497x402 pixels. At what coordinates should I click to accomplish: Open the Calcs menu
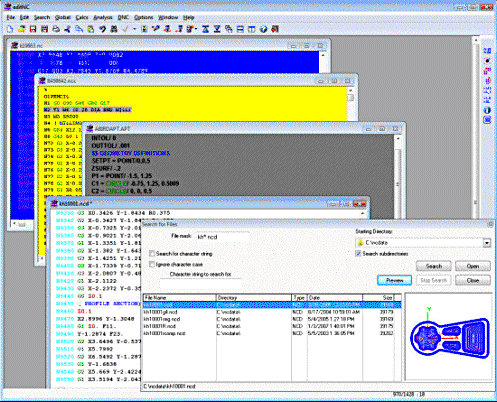(82, 17)
